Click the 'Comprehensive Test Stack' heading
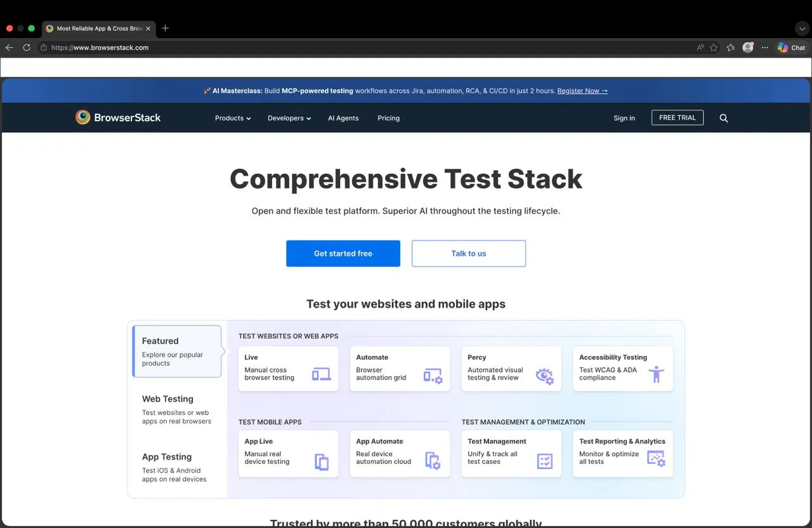 pyautogui.click(x=406, y=179)
